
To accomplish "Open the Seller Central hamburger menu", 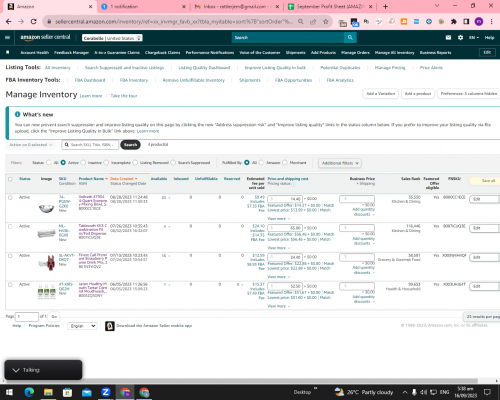I will point(7,38).
